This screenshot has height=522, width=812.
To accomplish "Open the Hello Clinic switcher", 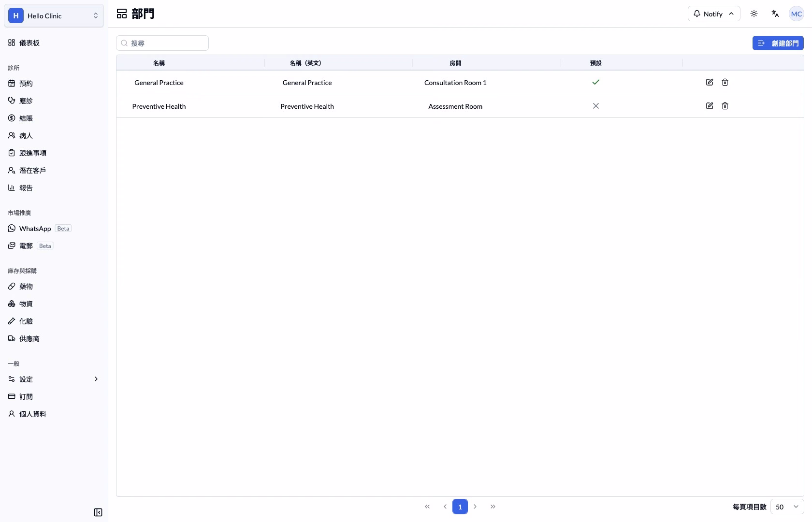I will [54, 15].
